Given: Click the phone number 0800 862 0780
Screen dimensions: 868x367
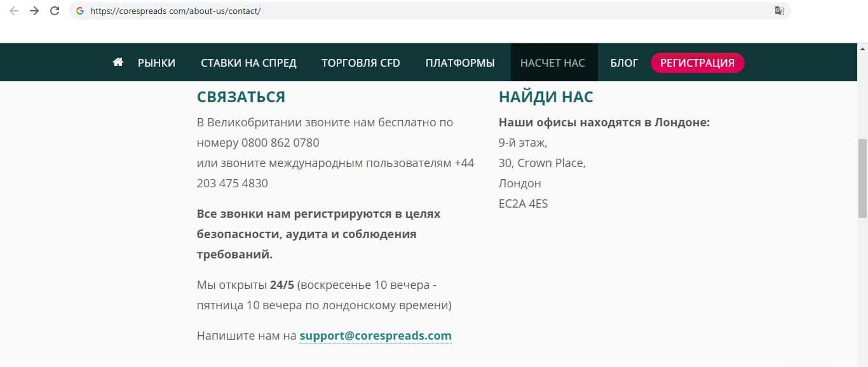Looking at the screenshot, I should click(x=280, y=142).
